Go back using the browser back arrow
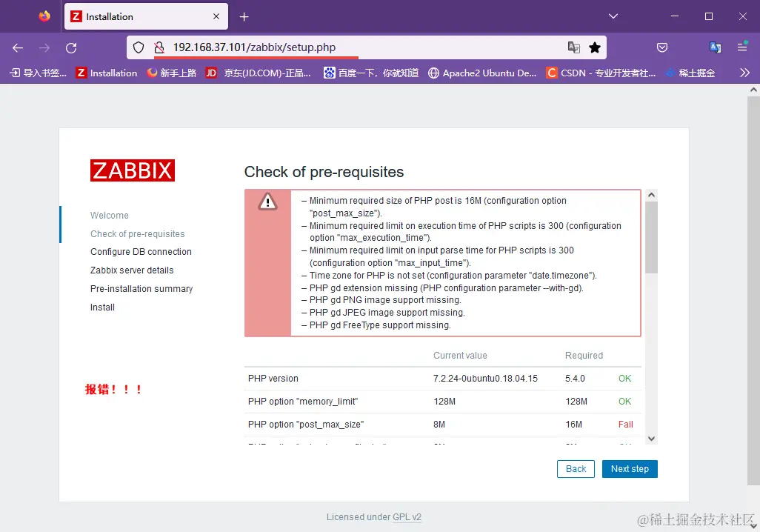 point(18,47)
